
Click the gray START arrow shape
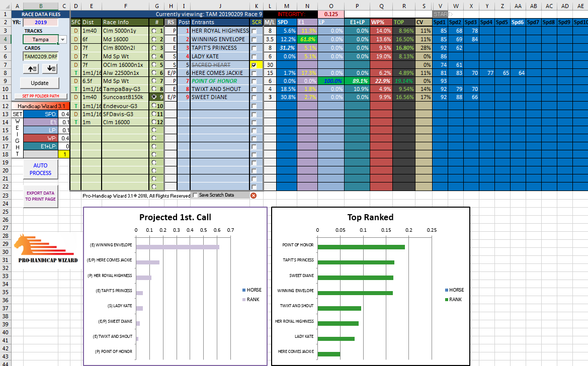pos(441,14)
